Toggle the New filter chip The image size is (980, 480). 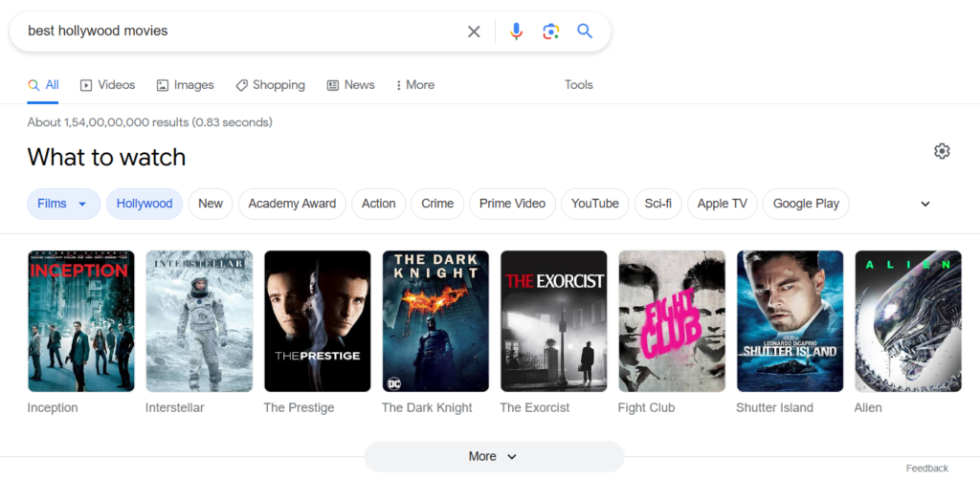(211, 204)
